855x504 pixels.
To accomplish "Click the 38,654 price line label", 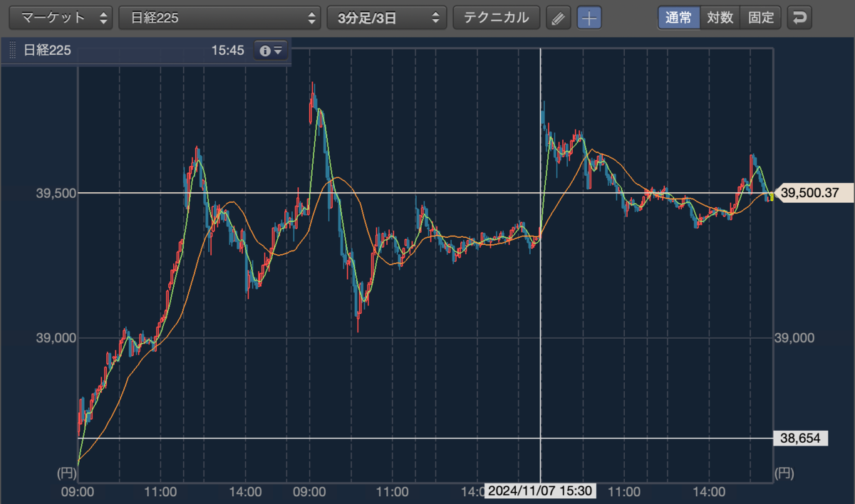I will (801, 439).
